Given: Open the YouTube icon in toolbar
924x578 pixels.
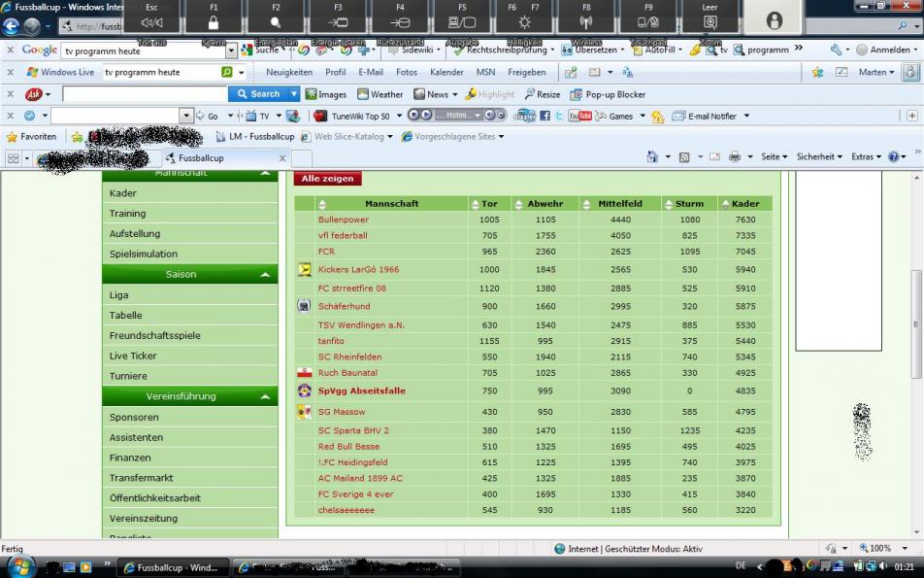Looking at the screenshot, I should (580, 116).
